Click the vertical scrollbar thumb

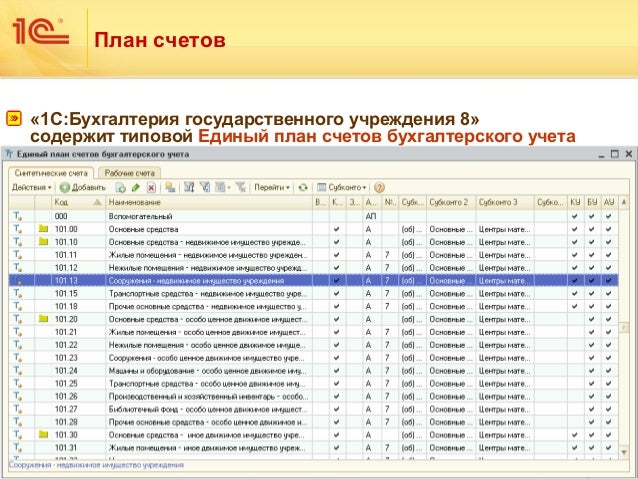624,328
